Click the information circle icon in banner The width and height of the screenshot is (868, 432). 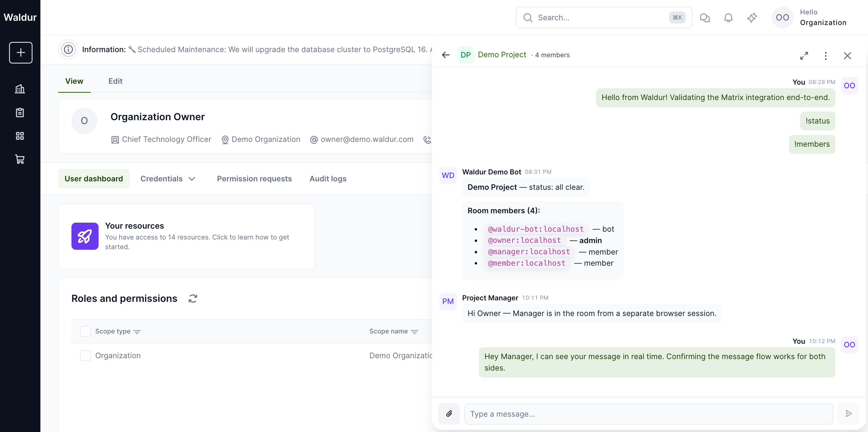tap(68, 49)
